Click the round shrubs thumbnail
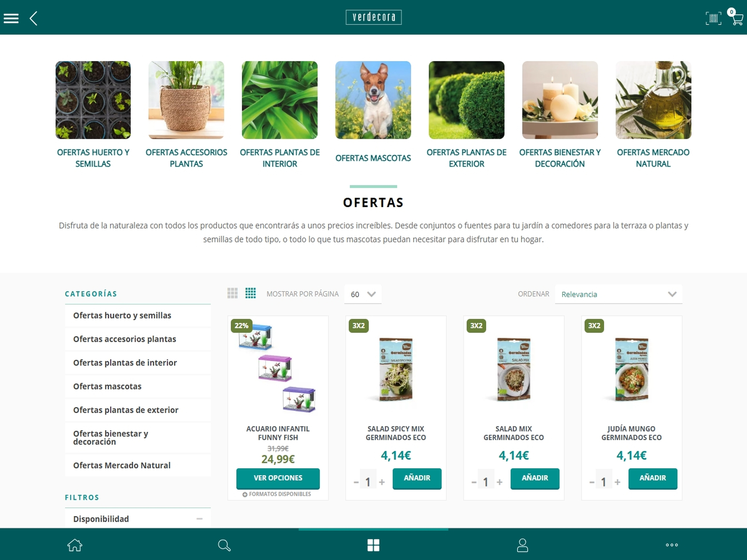Viewport: 747px width, 560px height. click(x=466, y=100)
